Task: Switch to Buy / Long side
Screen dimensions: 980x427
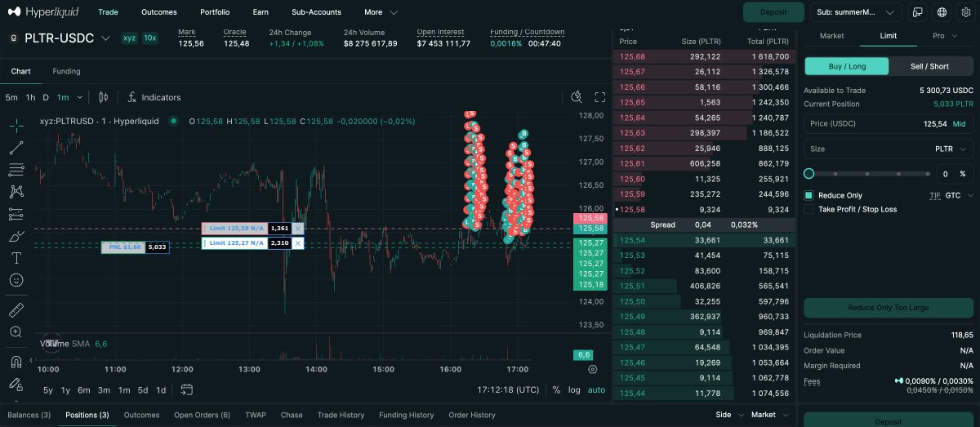Action: click(847, 66)
